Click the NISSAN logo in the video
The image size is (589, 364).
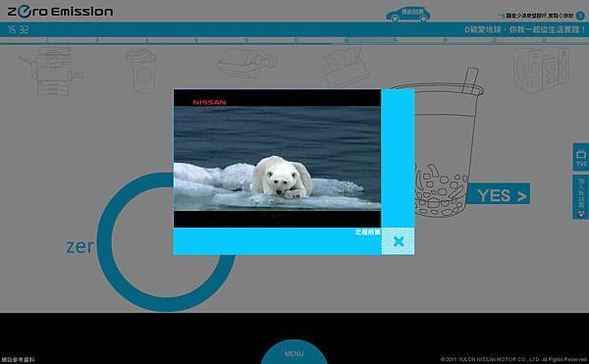click(209, 102)
